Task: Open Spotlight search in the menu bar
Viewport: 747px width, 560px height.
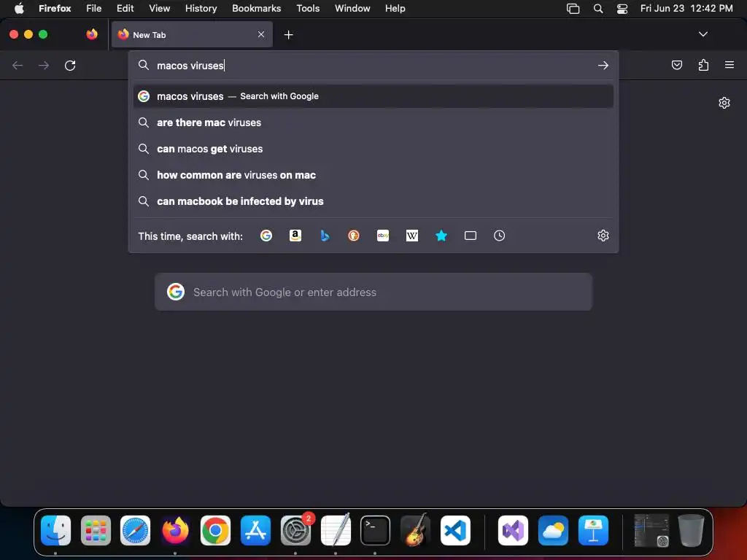Action: pyautogui.click(x=598, y=8)
